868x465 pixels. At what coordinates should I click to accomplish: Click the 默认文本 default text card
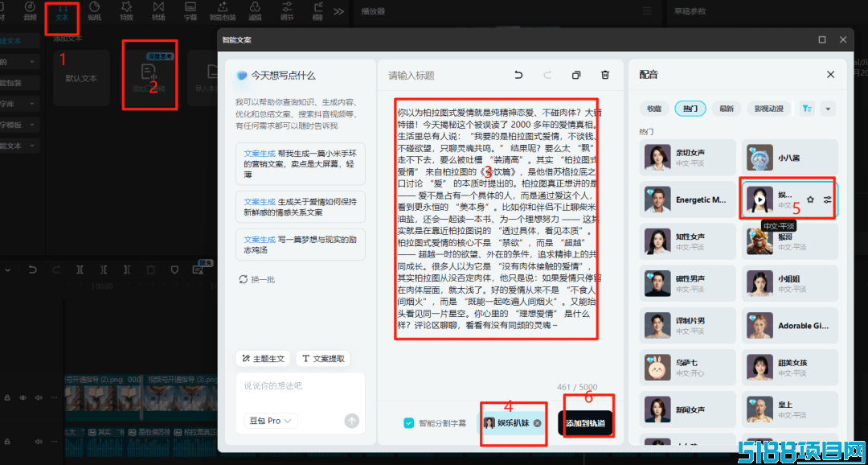81,78
